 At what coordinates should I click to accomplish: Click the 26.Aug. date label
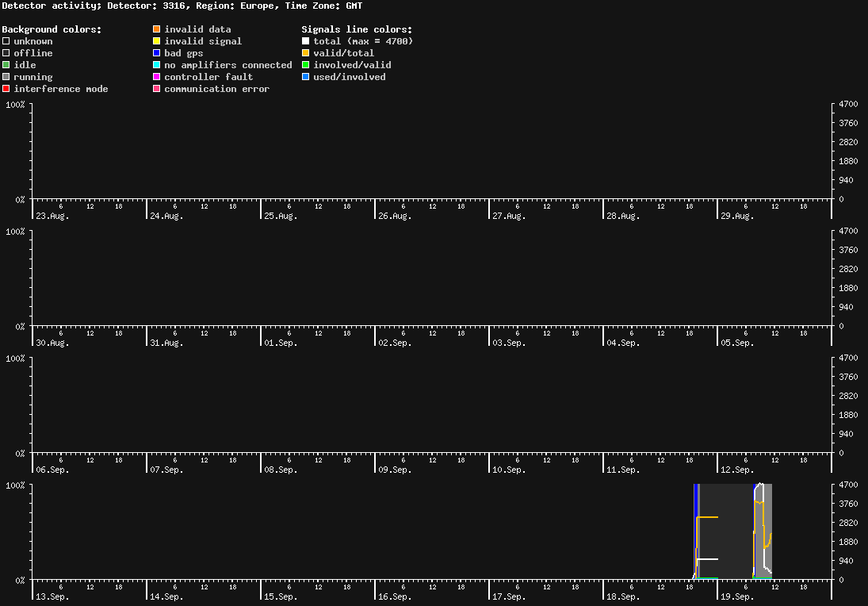tap(396, 216)
